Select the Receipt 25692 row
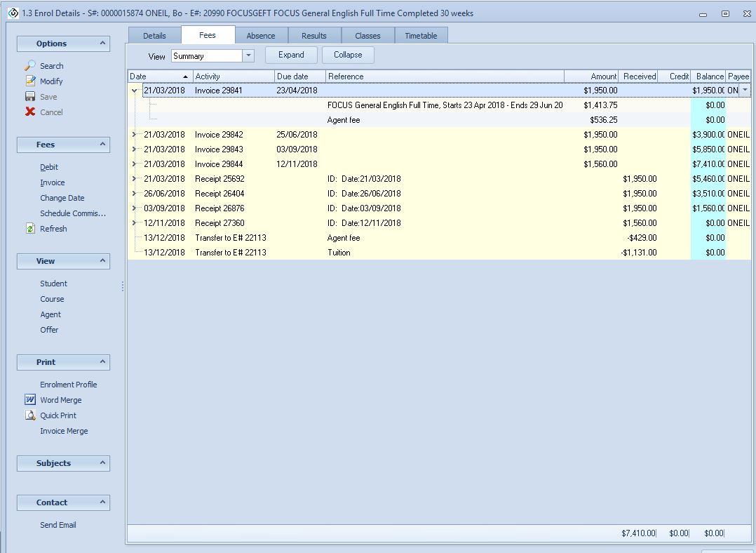This screenshot has height=553, width=756. (220, 179)
